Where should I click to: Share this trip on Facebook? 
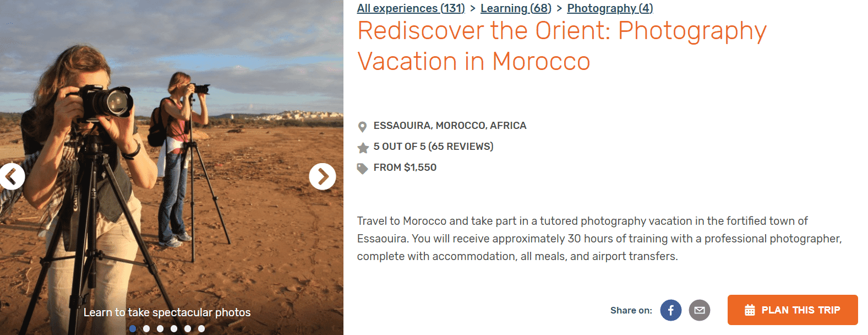click(670, 310)
